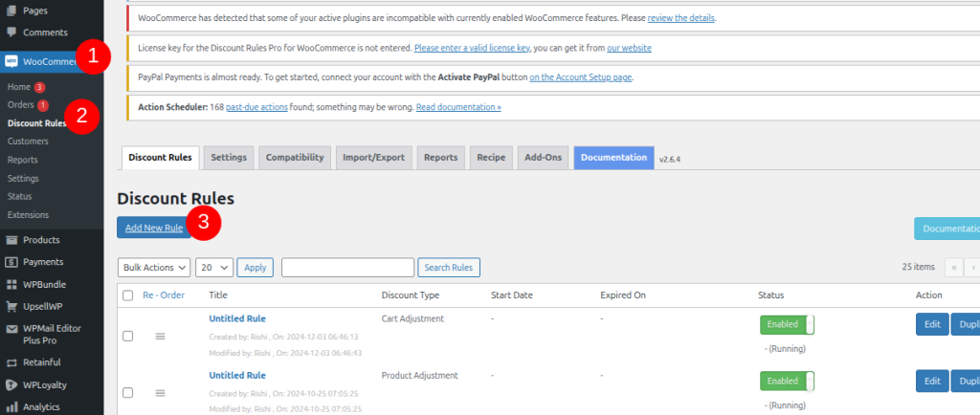This screenshot has height=415, width=980.
Task: Grab reorder handle of Product Adjustment rule
Action: [x=160, y=393]
